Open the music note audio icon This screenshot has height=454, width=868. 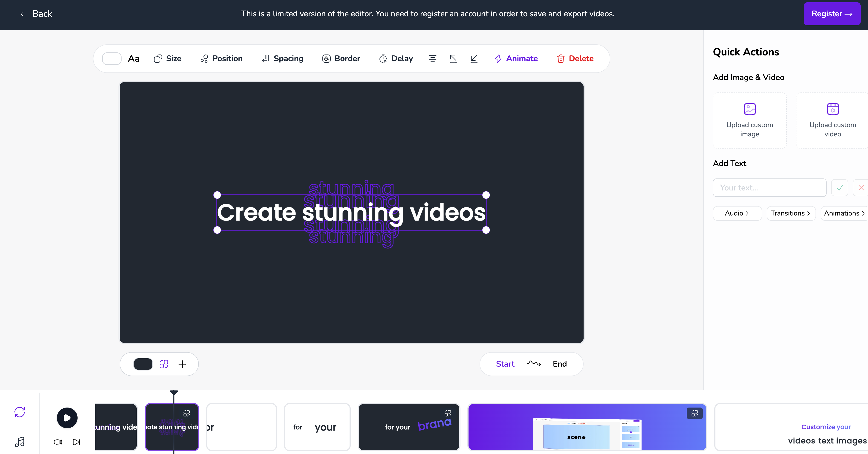[x=20, y=442]
